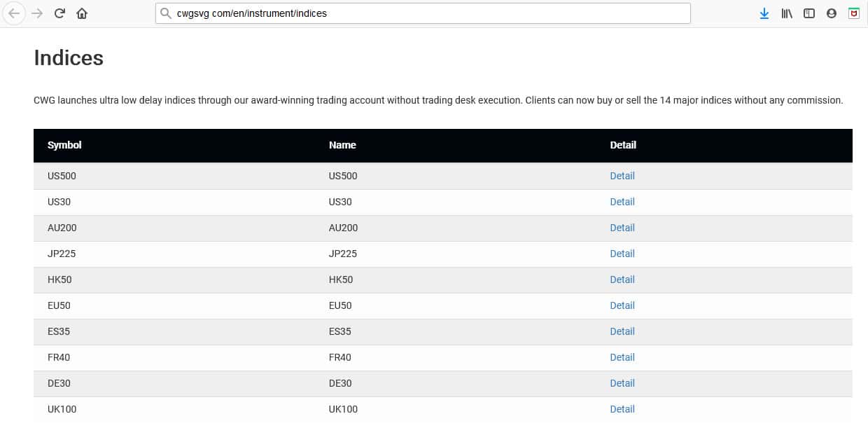
Task: Click the Symbol column header
Action: pyautogui.click(x=64, y=145)
